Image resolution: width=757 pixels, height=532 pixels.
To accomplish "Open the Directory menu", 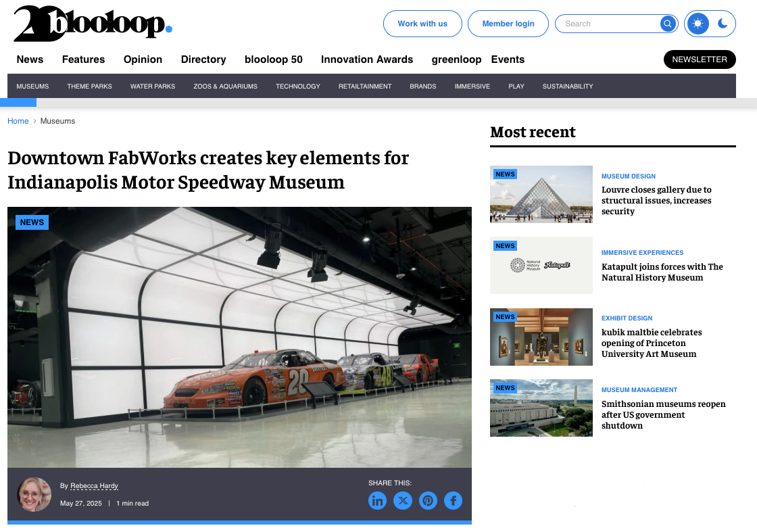I will [x=203, y=59].
